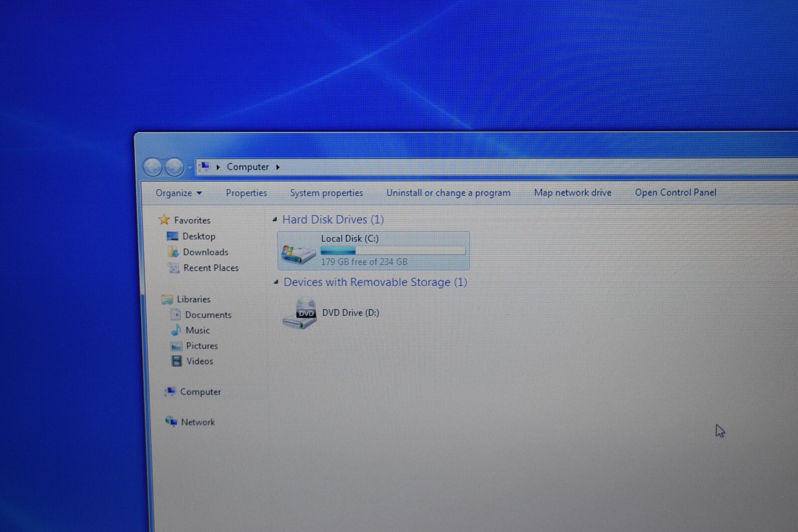
Task: Click the 179 GB free of 234 GB text
Action: tap(364, 262)
